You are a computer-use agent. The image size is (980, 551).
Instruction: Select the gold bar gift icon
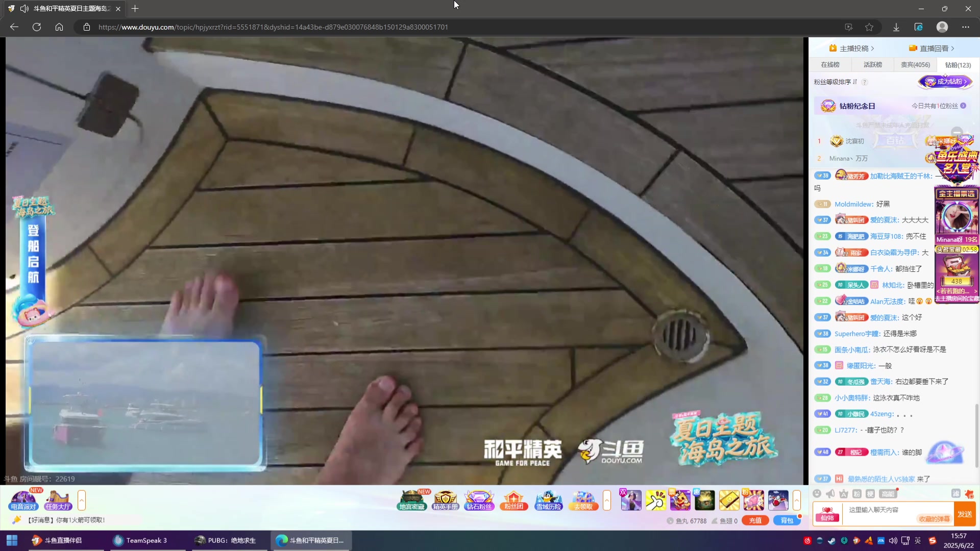tap(729, 500)
